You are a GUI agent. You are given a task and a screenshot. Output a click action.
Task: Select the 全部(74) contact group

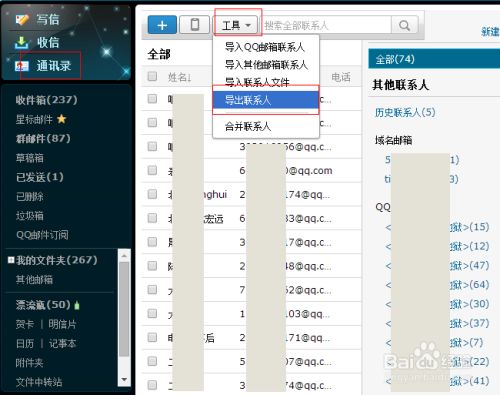click(434, 59)
